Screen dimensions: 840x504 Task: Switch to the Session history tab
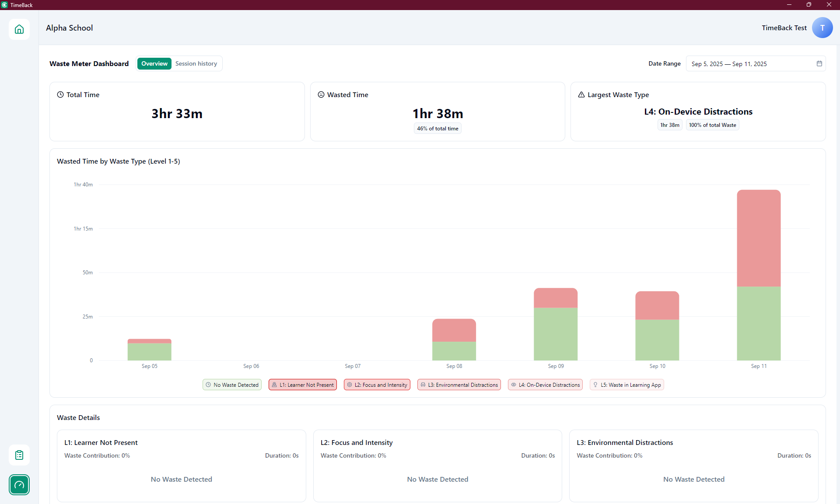pyautogui.click(x=196, y=64)
